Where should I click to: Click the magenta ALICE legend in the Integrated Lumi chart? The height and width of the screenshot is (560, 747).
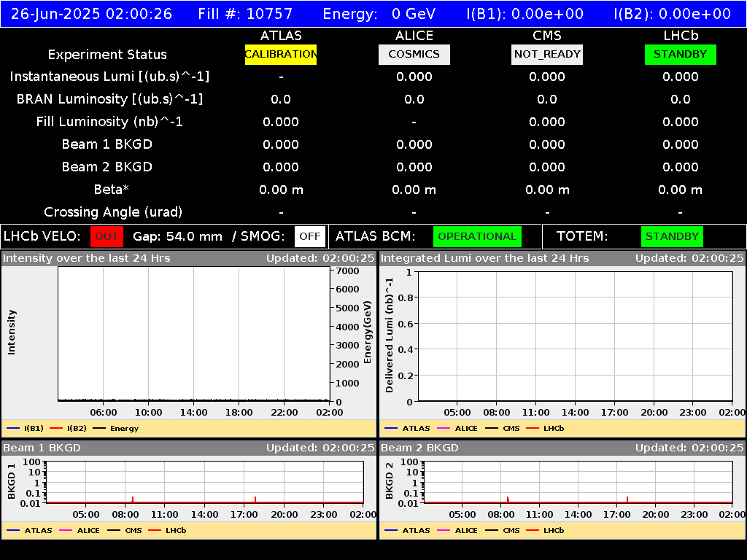click(457, 429)
